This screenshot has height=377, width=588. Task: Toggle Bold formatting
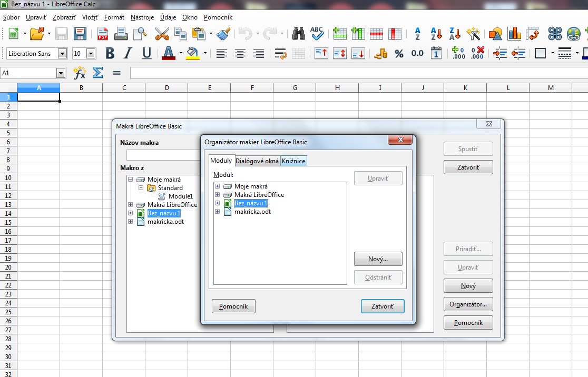tap(110, 53)
